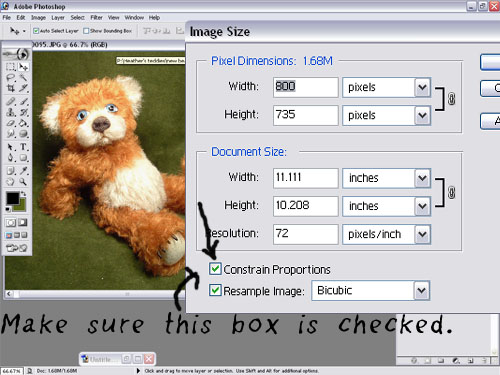Select the Eraser tool
This screenshot has width=500, height=375.
click(x=11, y=123)
